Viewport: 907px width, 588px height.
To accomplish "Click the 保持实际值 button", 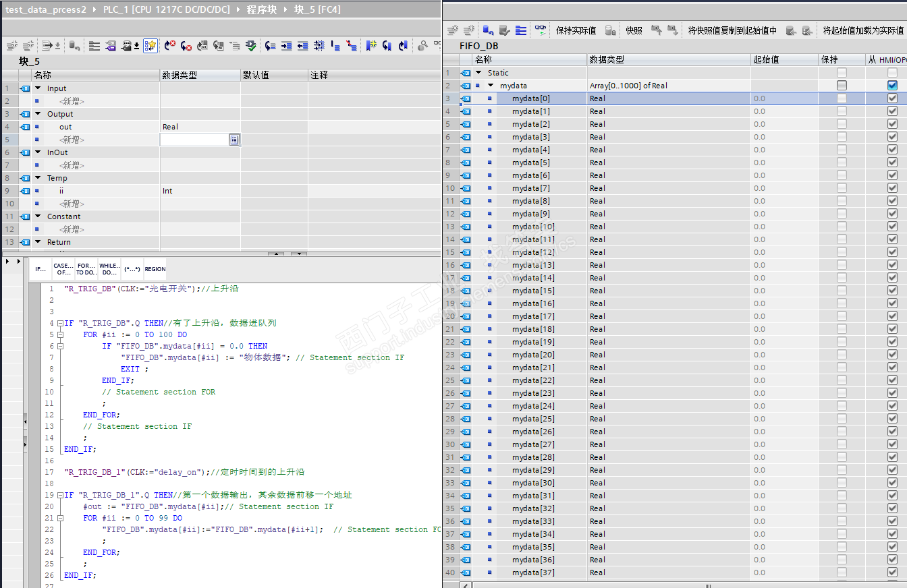I will click(576, 30).
